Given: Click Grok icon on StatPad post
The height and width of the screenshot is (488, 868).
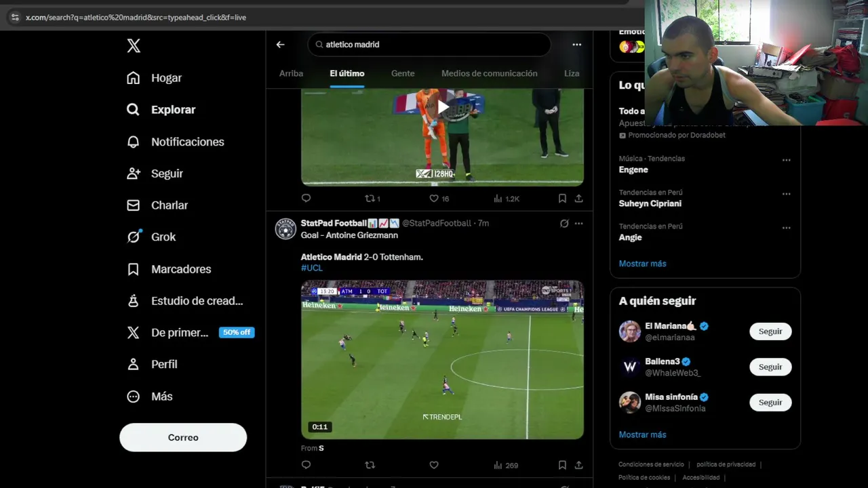Looking at the screenshot, I should pos(564,223).
